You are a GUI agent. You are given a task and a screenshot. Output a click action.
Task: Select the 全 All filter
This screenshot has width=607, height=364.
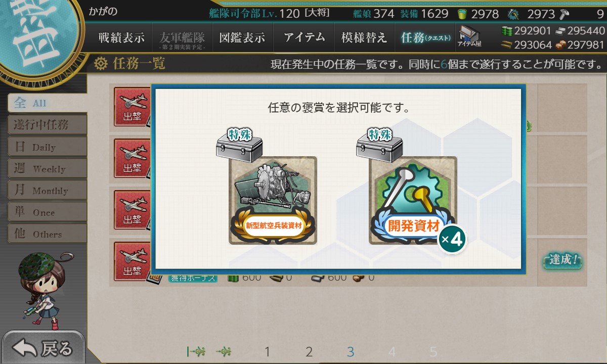48,103
